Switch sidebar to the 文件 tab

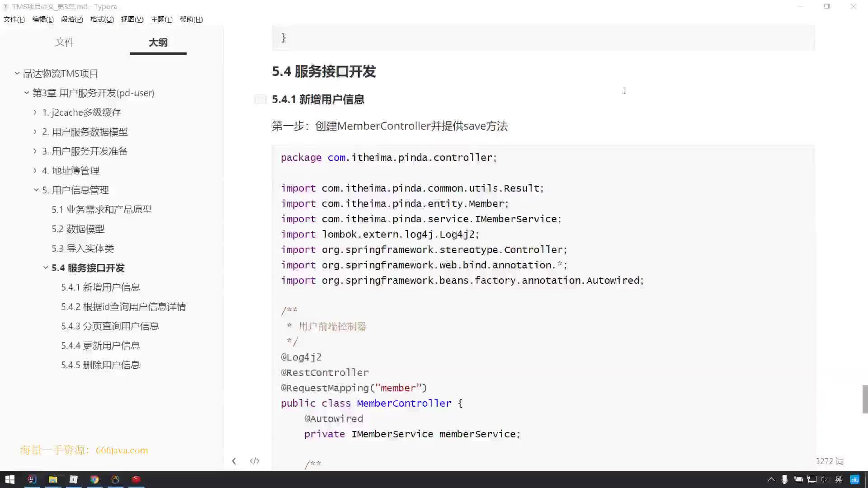64,42
